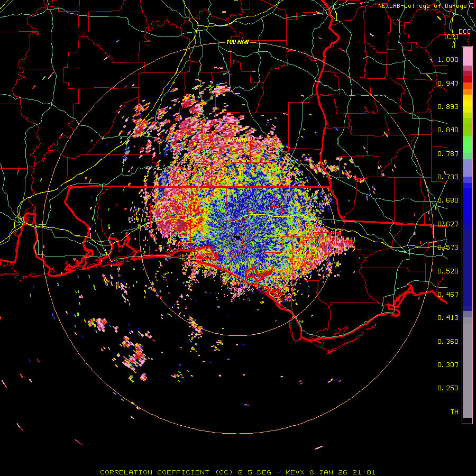476x476 pixels.
Task: Select the 0.253 scale value
Action: click(448, 388)
